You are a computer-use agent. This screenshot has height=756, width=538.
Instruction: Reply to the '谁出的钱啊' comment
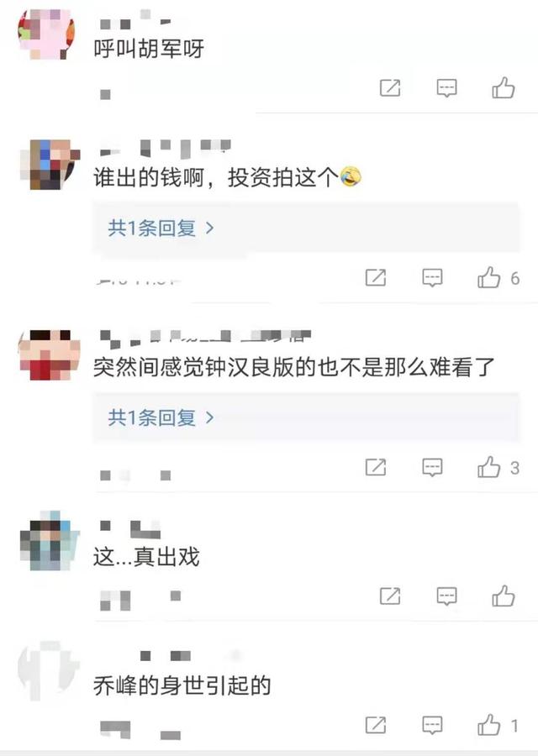(432, 278)
